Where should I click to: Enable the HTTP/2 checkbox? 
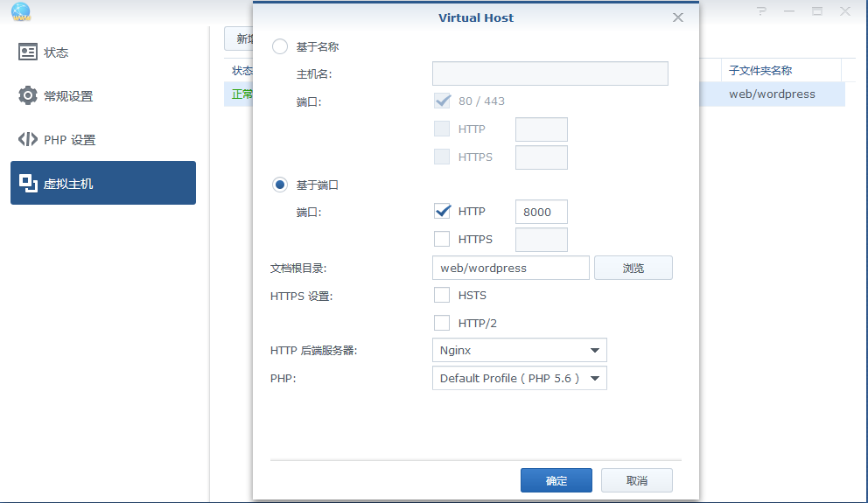click(x=442, y=323)
